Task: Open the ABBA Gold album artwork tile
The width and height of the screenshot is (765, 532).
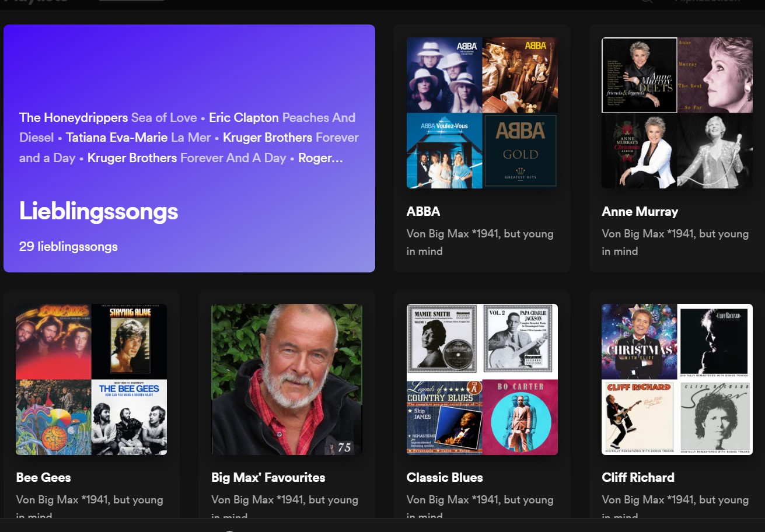Action: pyautogui.click(x=520, y=150)
